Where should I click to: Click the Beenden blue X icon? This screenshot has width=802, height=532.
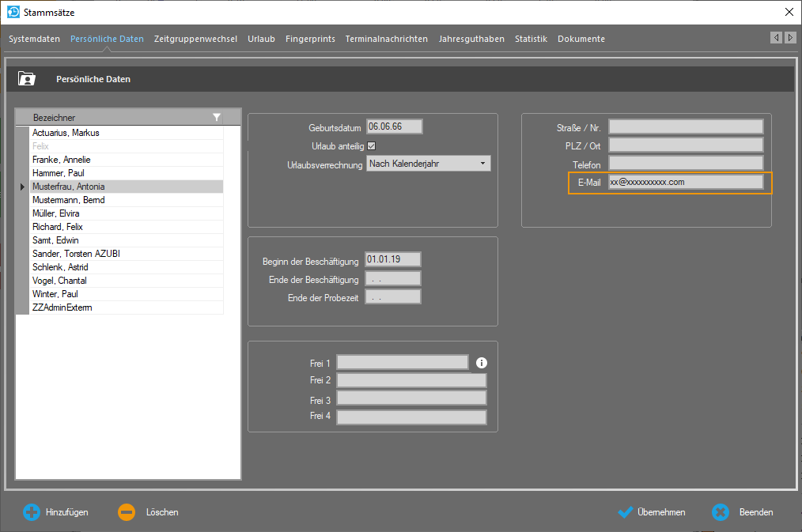pyautogui.click(x=720, y=512)
